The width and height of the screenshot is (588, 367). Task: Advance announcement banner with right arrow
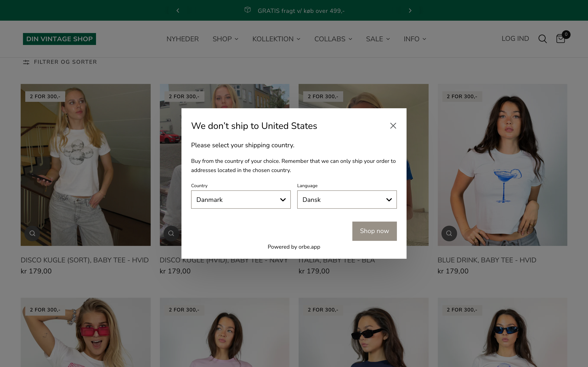point(410,11)
